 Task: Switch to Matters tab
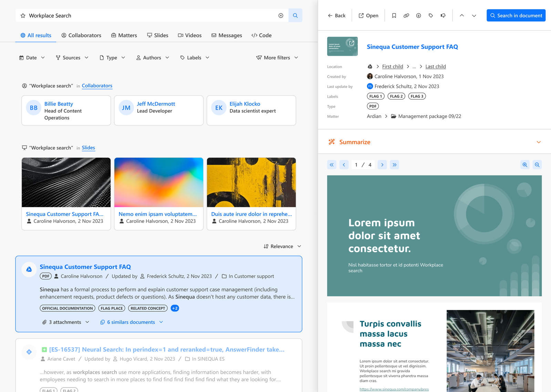point(124,35)
